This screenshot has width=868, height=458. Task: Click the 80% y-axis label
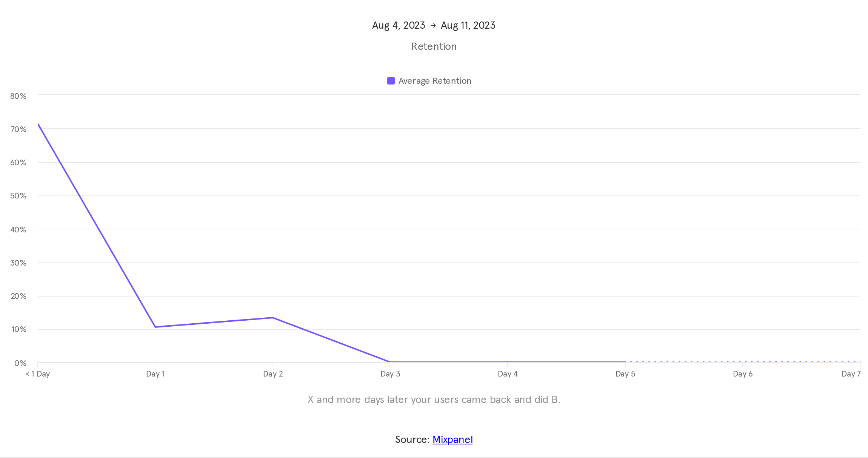tap(18, 96)
